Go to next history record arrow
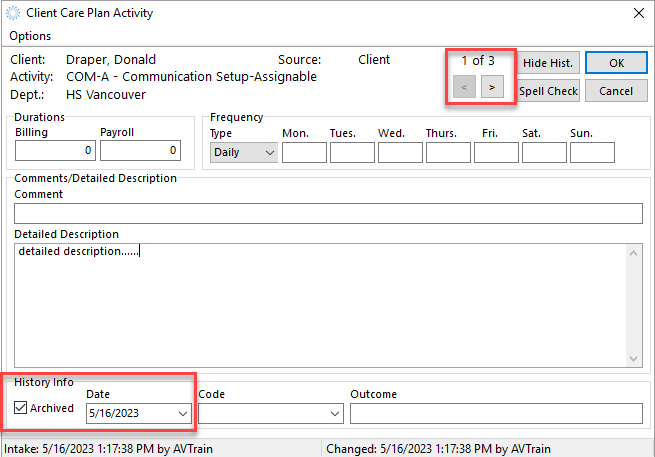655x457 pixels. (492, 87)
